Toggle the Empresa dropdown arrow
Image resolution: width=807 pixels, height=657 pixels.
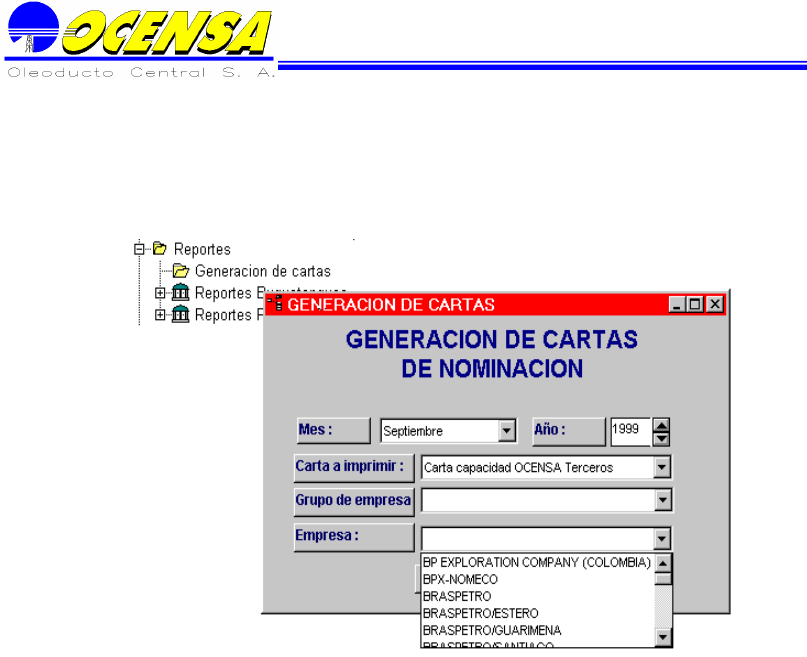[662, 539]
